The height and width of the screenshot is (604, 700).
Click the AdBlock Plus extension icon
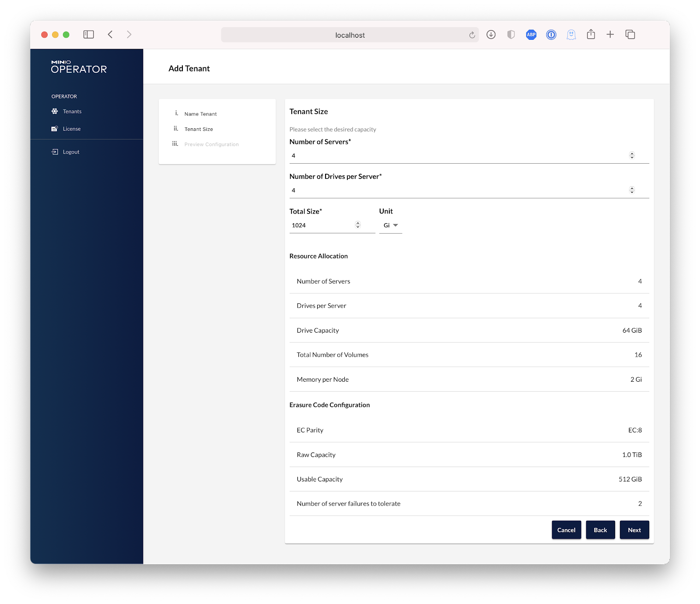(x=531, y=35)
